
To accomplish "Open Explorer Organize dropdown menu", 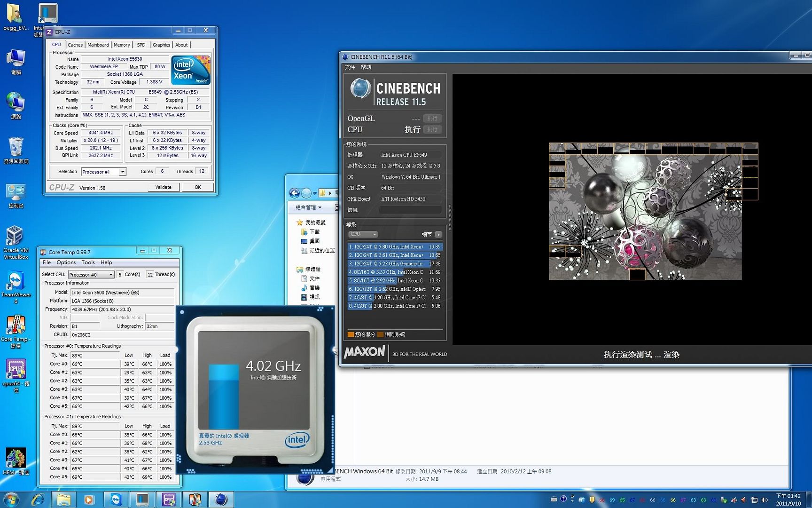I will pyautogui.click(x=309, y=207).
